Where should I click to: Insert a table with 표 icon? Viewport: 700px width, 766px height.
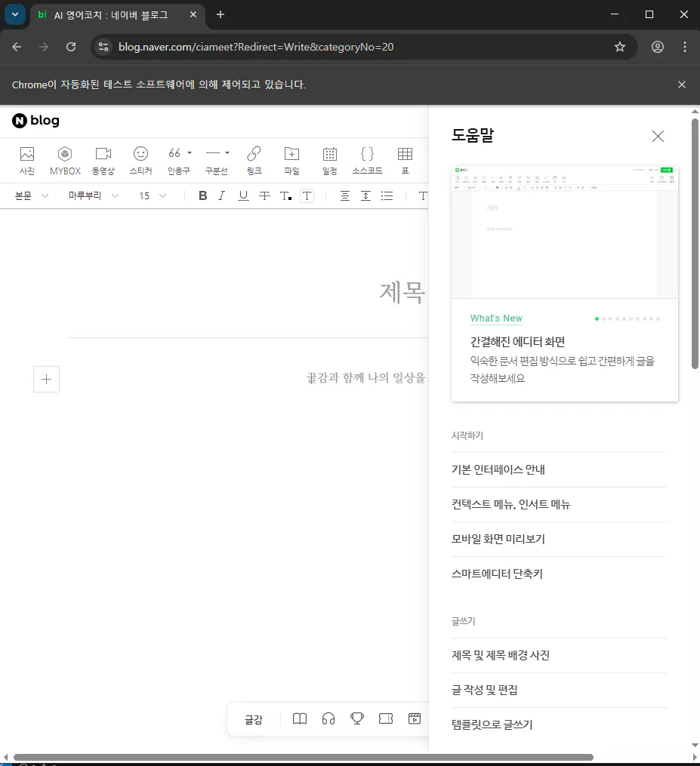pyautogui.click(x=406, y=160)
